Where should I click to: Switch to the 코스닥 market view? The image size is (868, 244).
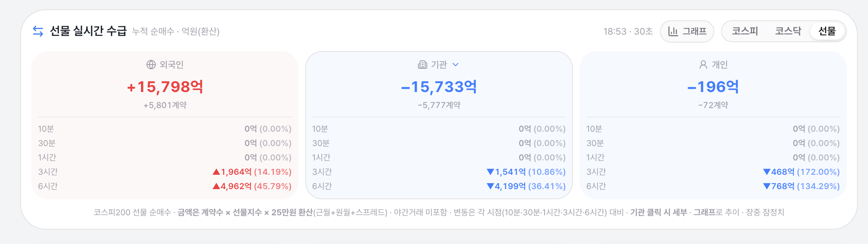click(788, 31)
